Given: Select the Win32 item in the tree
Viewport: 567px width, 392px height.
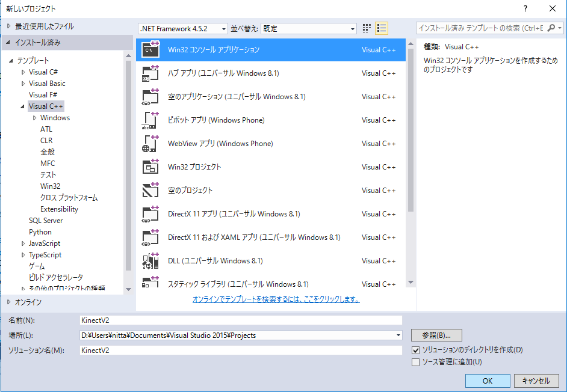Looking at the screenshot, I should point(50,186).
